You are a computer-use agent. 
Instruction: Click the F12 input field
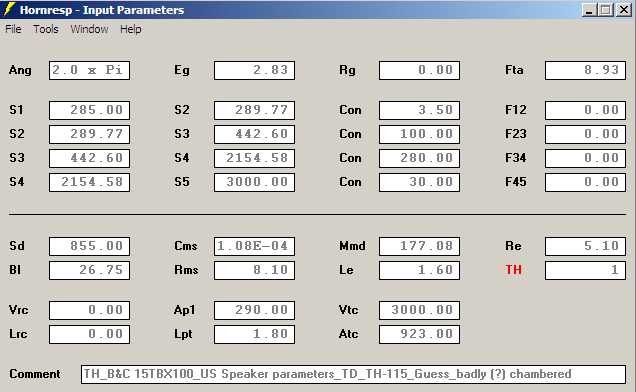pyautogui.click(x=585, y=110)
